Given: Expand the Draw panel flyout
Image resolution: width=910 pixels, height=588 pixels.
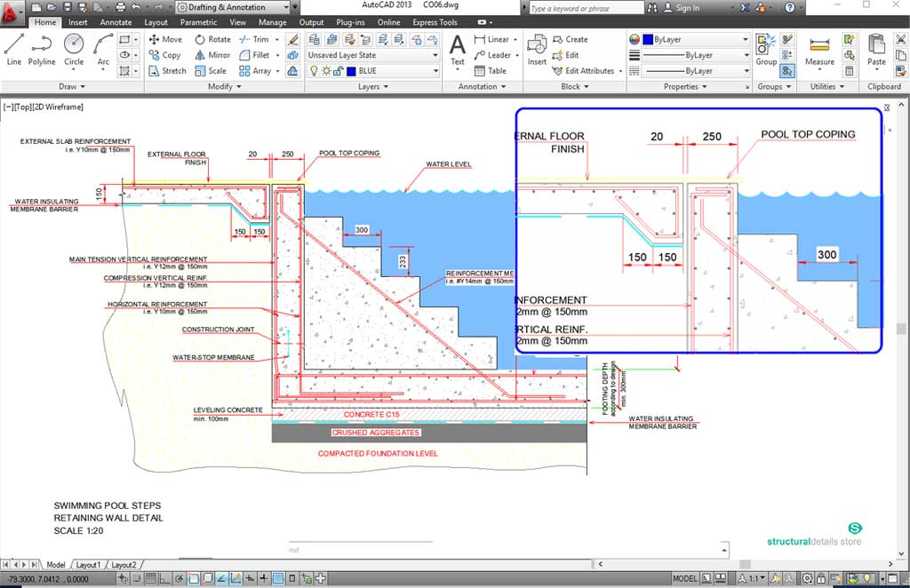Looking at the screenshot, I should click(72, 86).
